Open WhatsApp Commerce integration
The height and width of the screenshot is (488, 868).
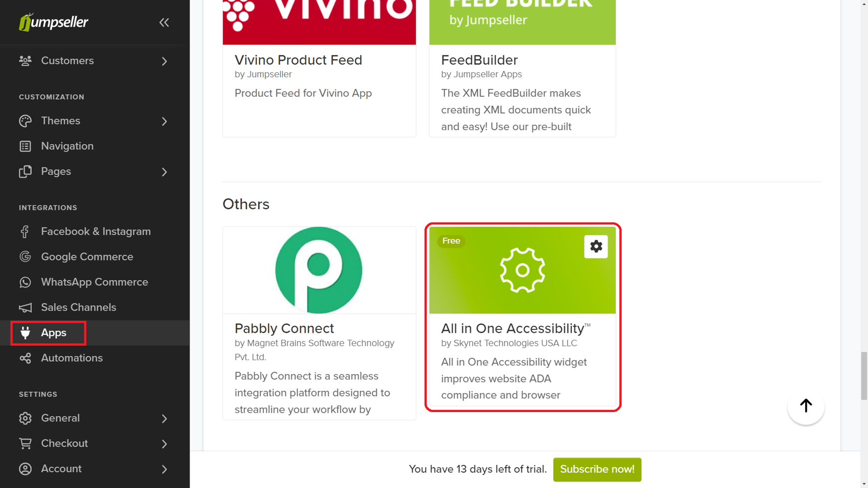pyautogui.click(x=94, y=282)
